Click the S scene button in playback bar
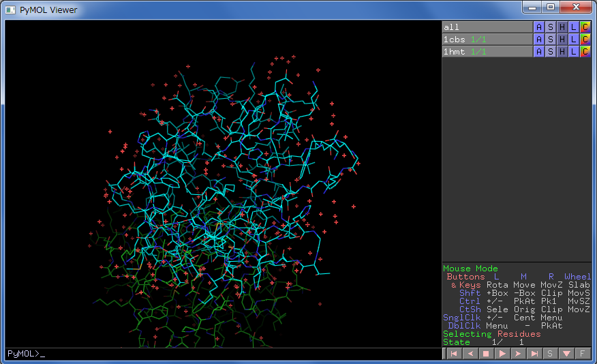Viewport: 597px width, 364px height. pos(551,354)
